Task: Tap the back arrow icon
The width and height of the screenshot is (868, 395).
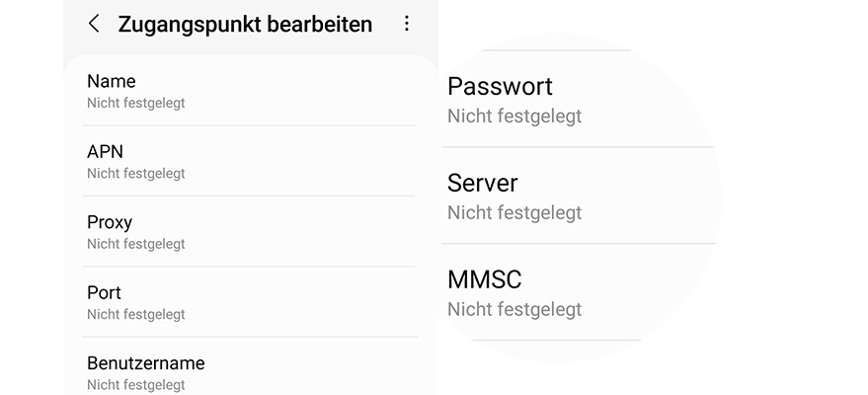Action: pos(94,24)
